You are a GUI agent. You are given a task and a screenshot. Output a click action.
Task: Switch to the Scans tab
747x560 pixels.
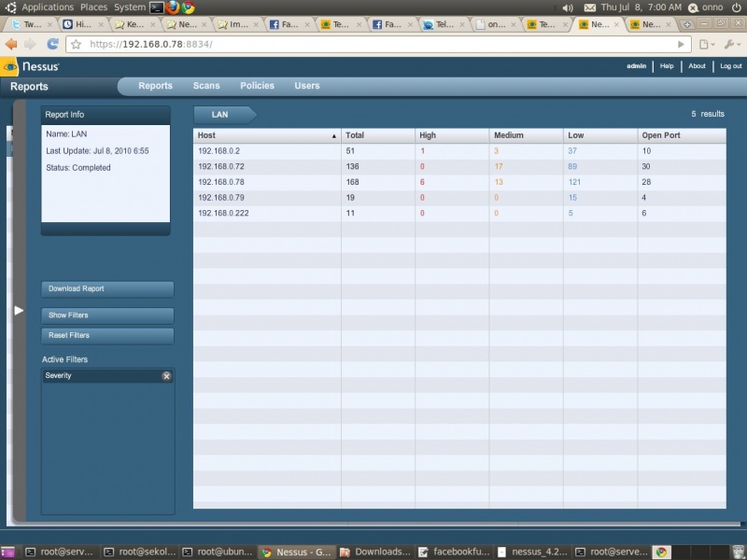[206, 86]
